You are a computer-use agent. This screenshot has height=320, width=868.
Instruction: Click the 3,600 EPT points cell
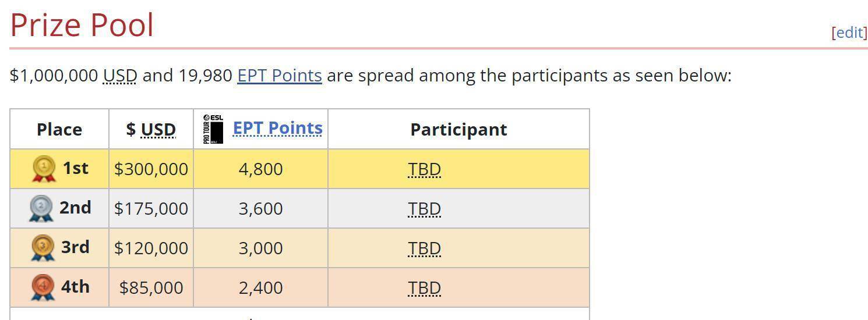click(x=261, y=208)
